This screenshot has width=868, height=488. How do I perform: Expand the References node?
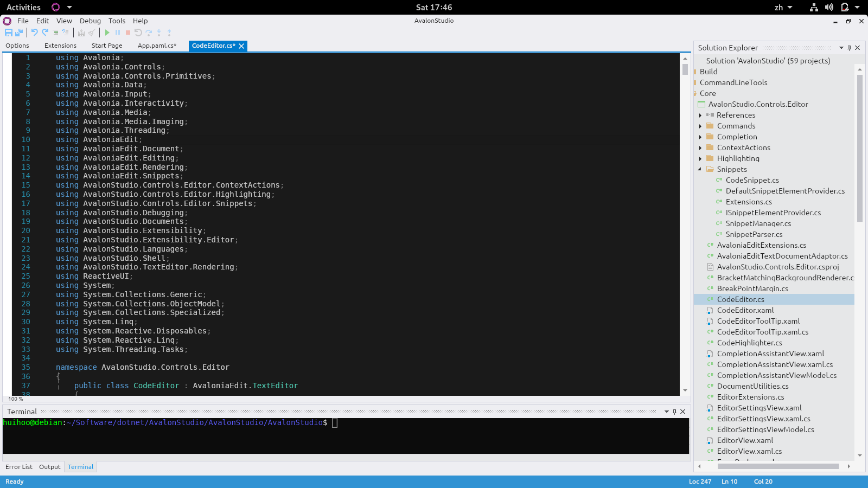click(700, 115)
